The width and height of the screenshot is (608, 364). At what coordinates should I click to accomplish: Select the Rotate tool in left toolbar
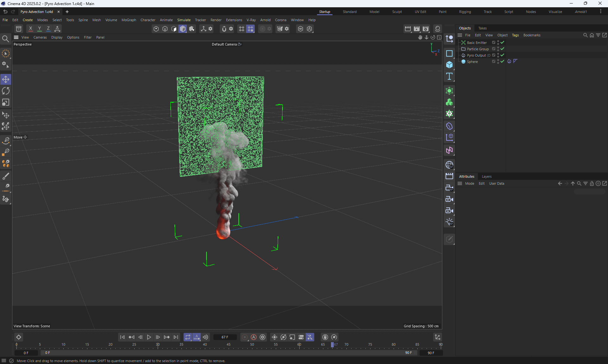coord(6,91)
